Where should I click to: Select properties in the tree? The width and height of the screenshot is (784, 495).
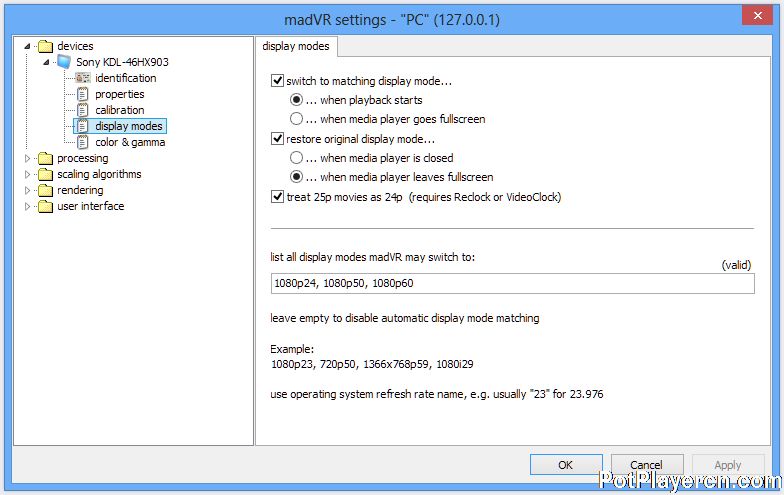pyautogui.click(x=120, y=94)
